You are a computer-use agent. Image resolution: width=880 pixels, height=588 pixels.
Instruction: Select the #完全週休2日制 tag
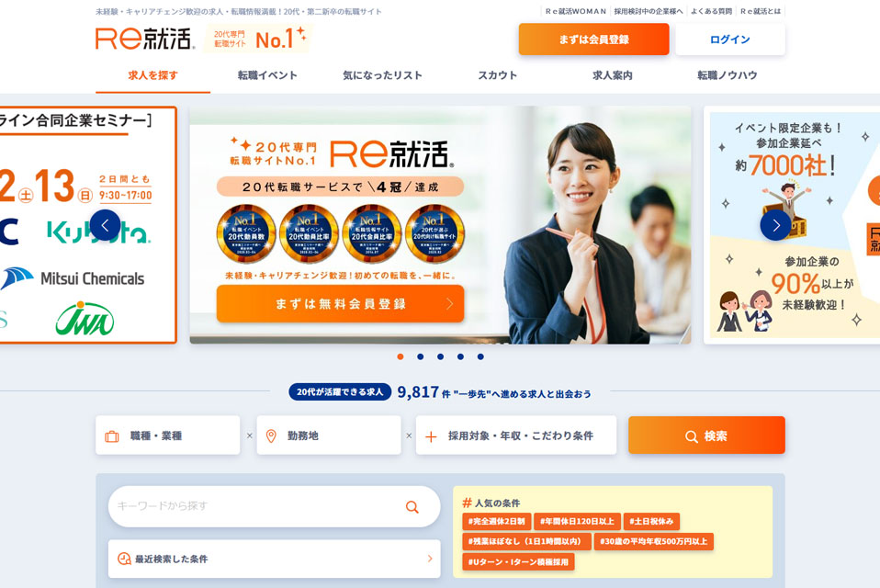pos(497,521)
